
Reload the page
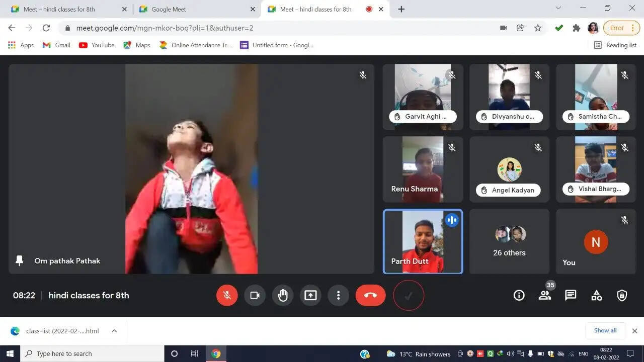[46, 28]
